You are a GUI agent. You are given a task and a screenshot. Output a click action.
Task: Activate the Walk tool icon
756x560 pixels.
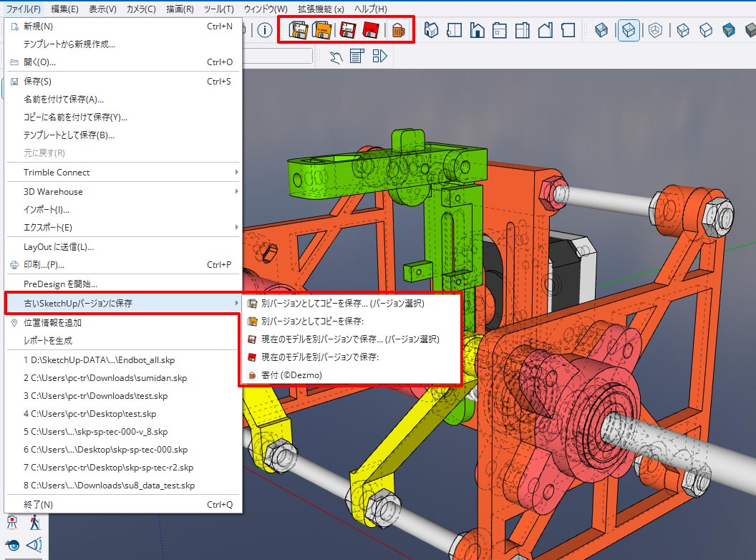click(34, 523)
